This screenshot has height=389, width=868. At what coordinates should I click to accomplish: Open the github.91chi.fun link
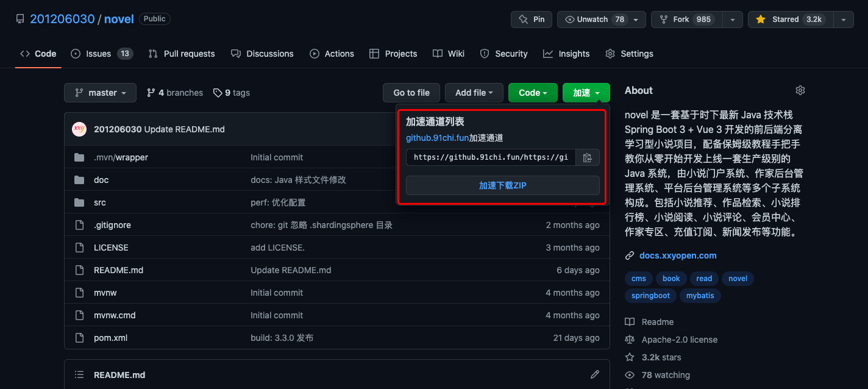437,138
